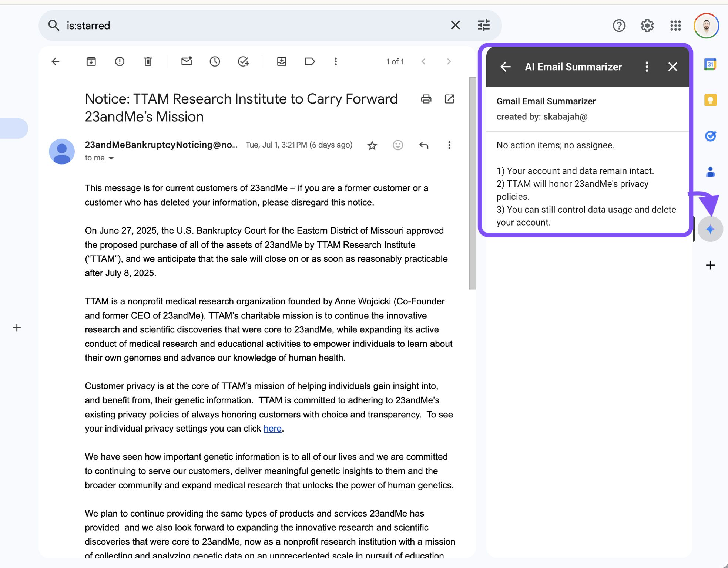Close the AI Email Summarizer panel

point(673,67)
